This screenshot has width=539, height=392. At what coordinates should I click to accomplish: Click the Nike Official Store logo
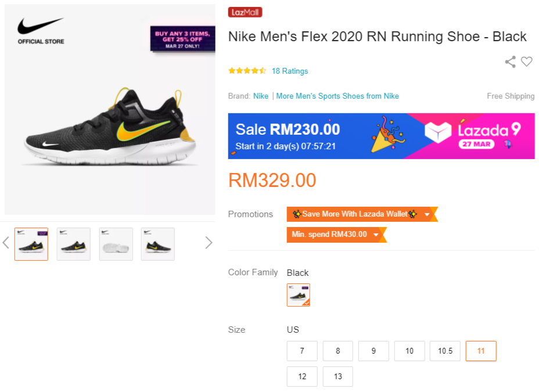[41, 31]
